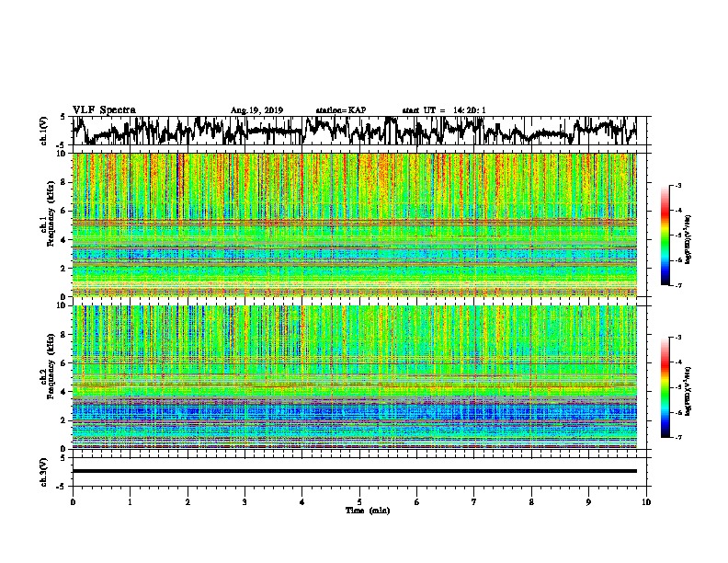
Task: Click the "10" tick on the time axis
Action: [646, 501]
